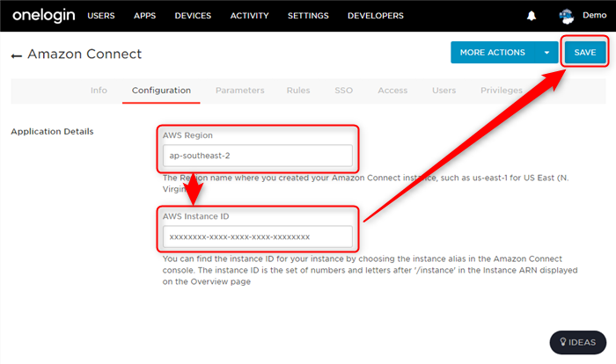Open the Ideas feedback button
Viewport: 616px width, 364px height.
click(577, 342)
